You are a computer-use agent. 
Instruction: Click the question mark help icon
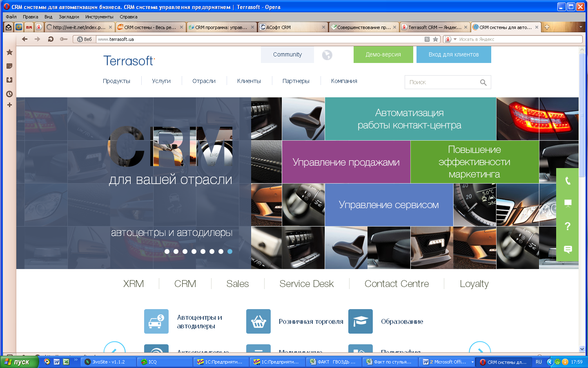click(568, 226)
